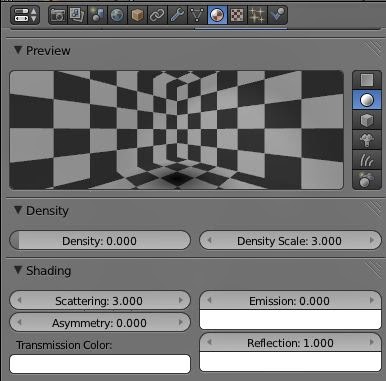Open the Reflection color swatch
The width and height of the screenshot is (386, 381).
click(290, 361)
